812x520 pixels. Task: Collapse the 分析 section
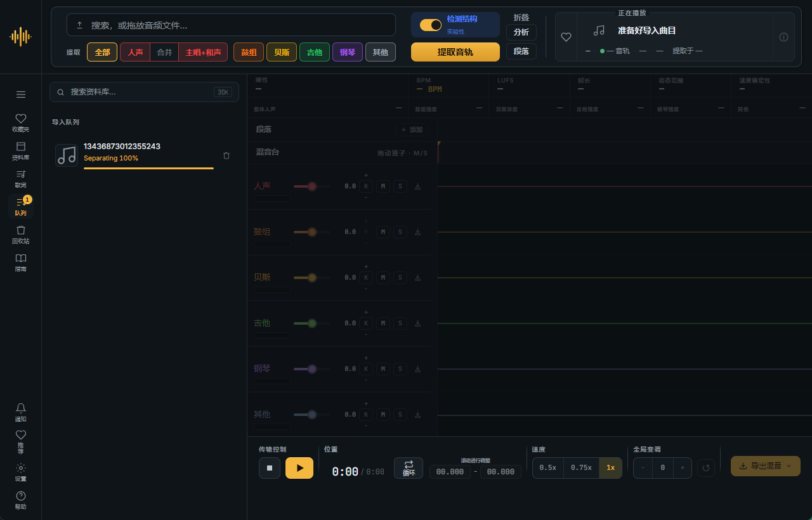pyautogui.click(x=521, y=32)
